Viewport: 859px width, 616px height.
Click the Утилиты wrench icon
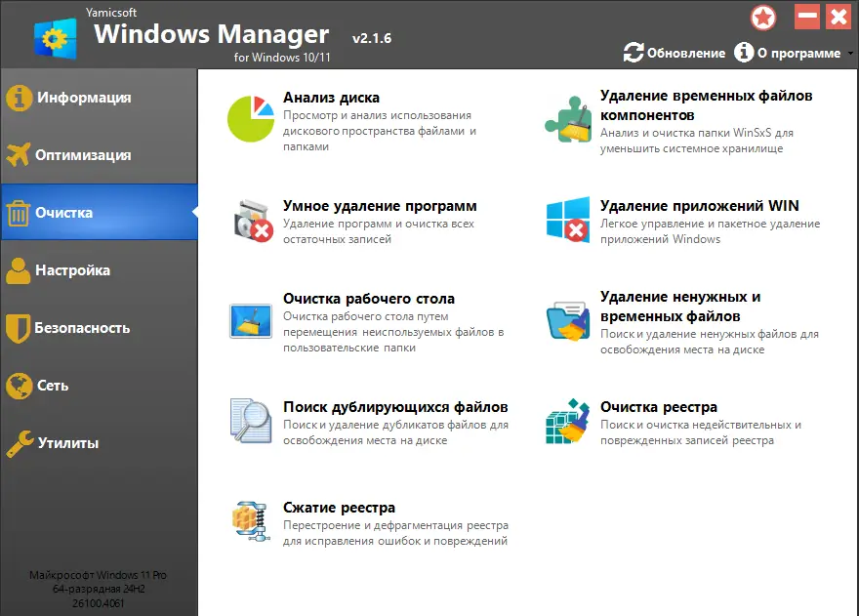pos(20,443)
